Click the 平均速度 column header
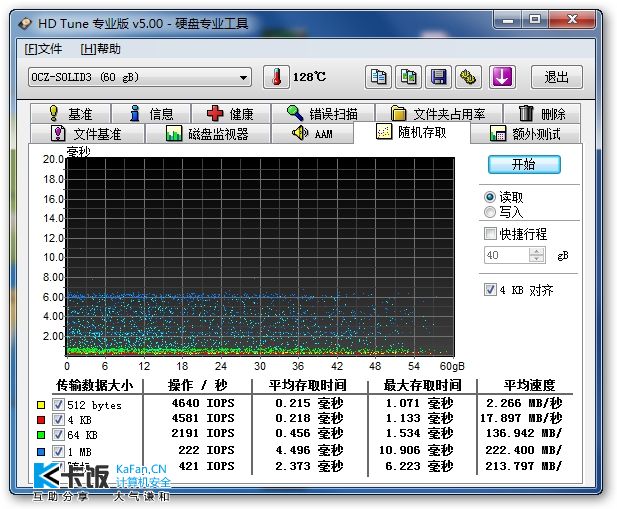617x509 pixels. 530,385
